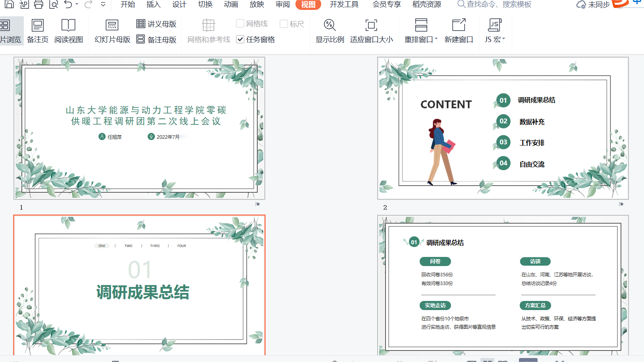
Task: Click the Redo arrow icon
Action: [88, 4]
